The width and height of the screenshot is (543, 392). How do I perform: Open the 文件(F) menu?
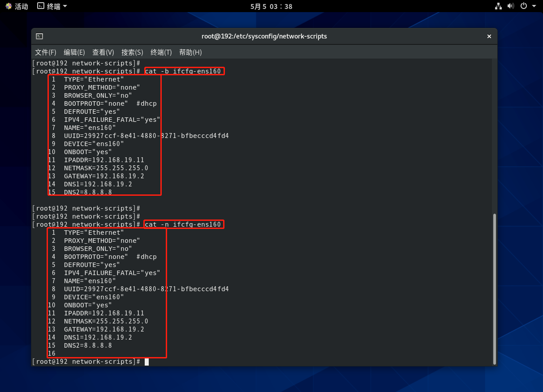click(x=46, y=52)
